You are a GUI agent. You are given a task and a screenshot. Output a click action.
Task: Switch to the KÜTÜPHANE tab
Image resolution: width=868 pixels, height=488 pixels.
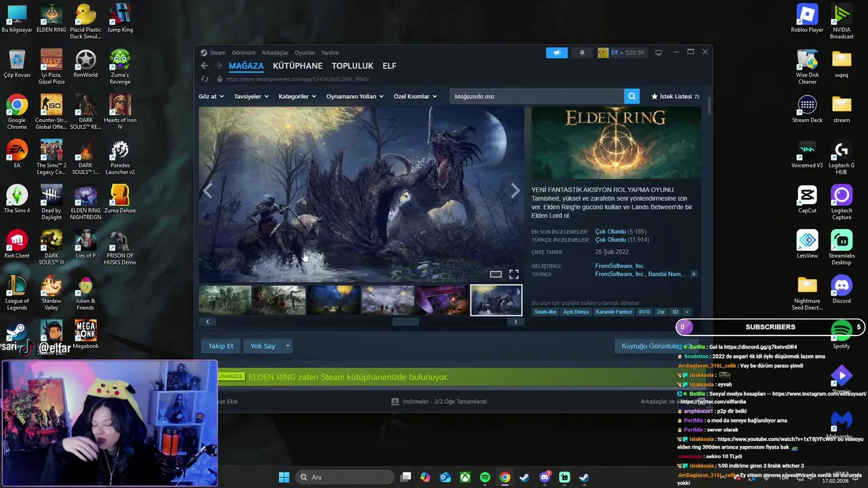[x=298, y=66]
